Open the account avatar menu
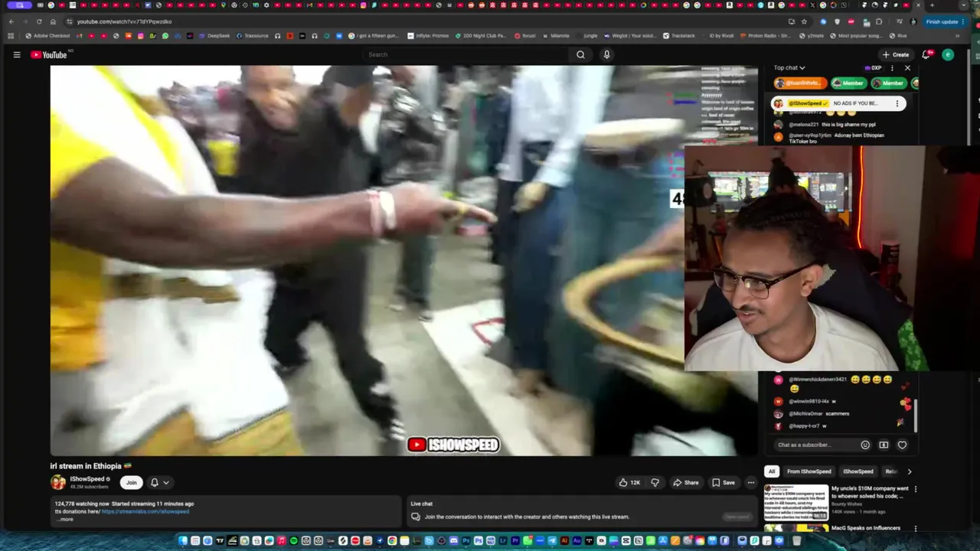Image resolution: width=980 pixels, height=551 pixels. [948, 54]
